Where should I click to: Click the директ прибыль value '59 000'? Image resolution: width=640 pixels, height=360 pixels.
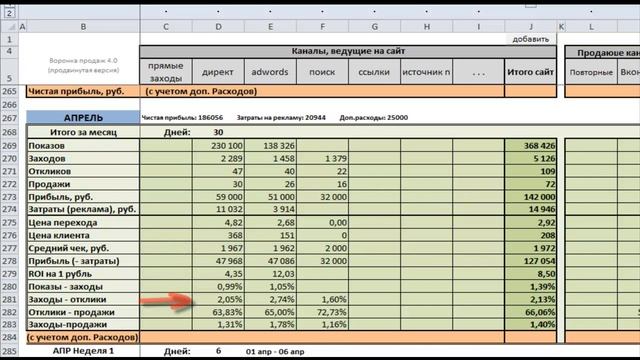(x=218, y=197)
